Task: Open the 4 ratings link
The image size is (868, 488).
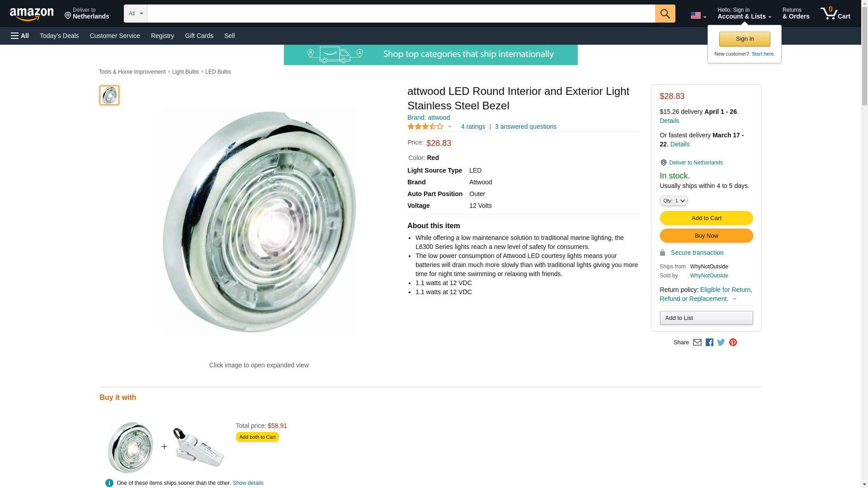Action: pyautogui.click(x=473, y=127)
